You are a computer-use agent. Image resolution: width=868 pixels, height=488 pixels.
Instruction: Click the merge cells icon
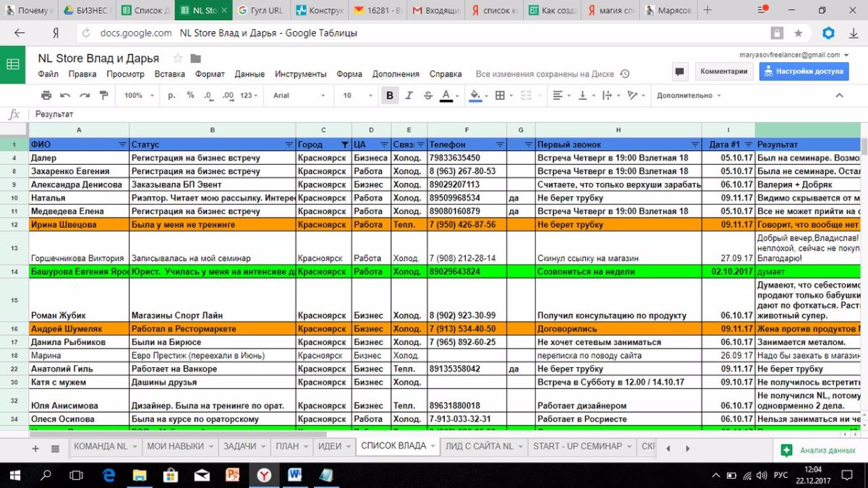(526, 95)
